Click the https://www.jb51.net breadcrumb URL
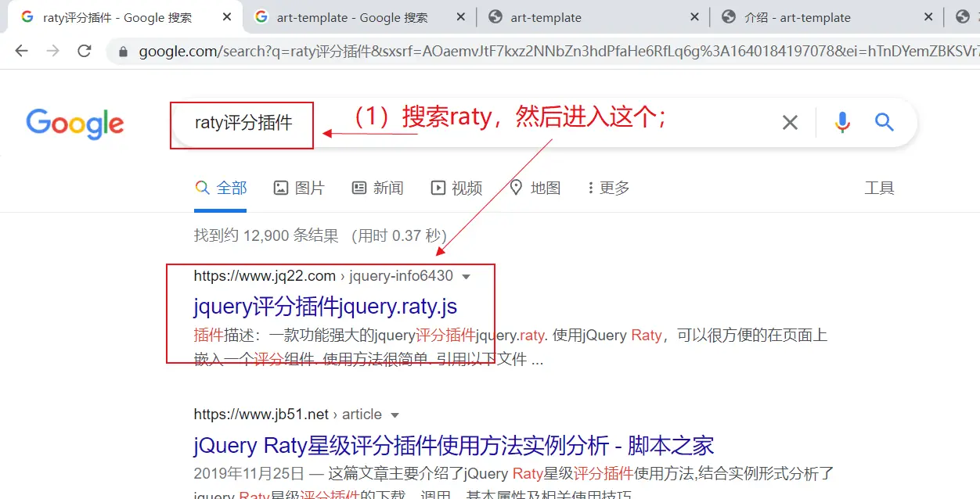The width and height of the screenshot is (980, 499). pyautogui.click(x=261, y=415)
